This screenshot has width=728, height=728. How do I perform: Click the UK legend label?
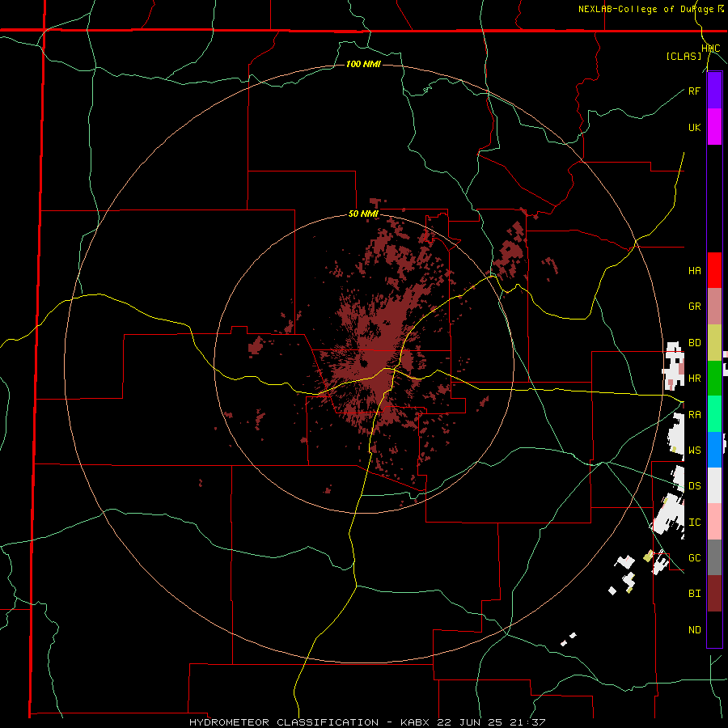pos(694,127)
